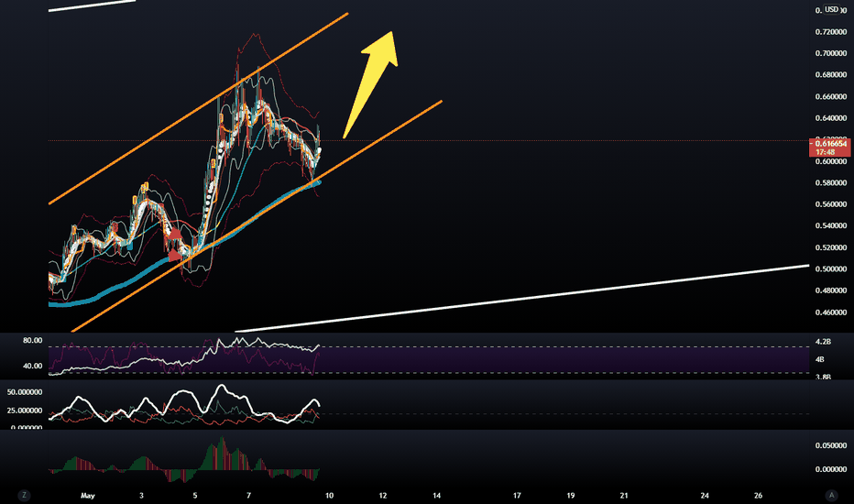Screen dimensions: 854x504
Task: Select the long white trendline below price
Action: tap(521, 299)
